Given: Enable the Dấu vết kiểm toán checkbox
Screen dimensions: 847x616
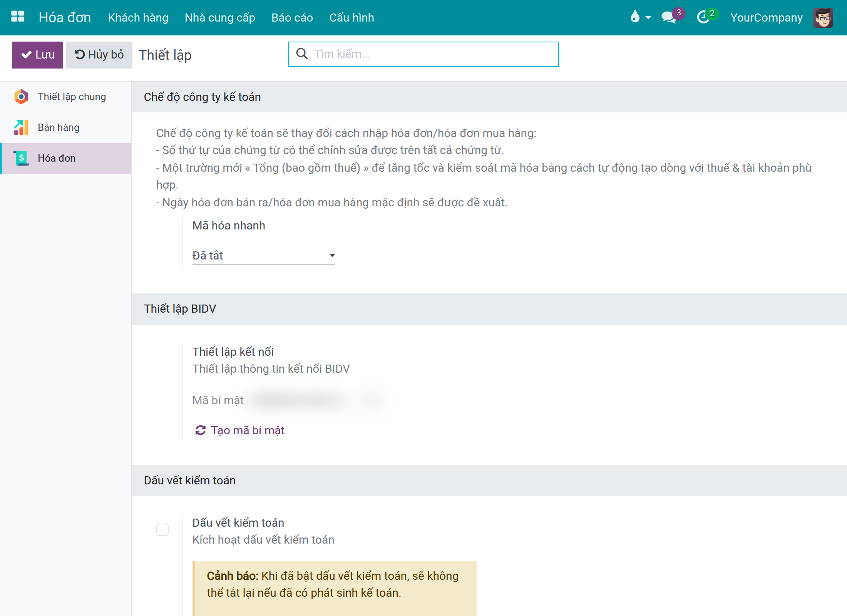Looking at the screenshot, I should (x=162, y=529).
